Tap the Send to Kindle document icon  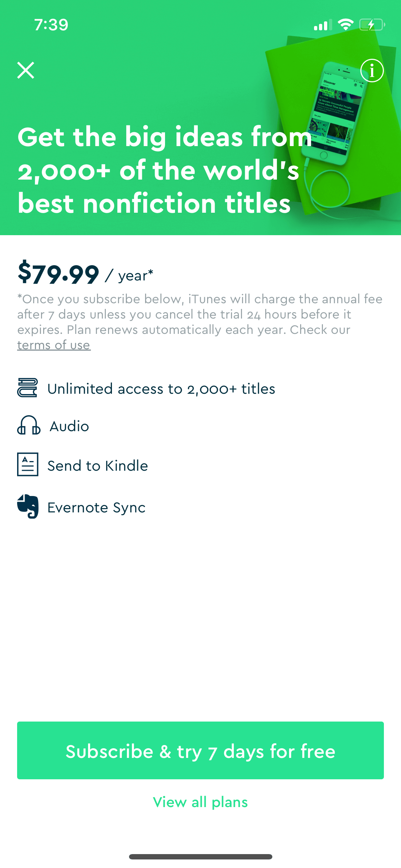[27, 464]
